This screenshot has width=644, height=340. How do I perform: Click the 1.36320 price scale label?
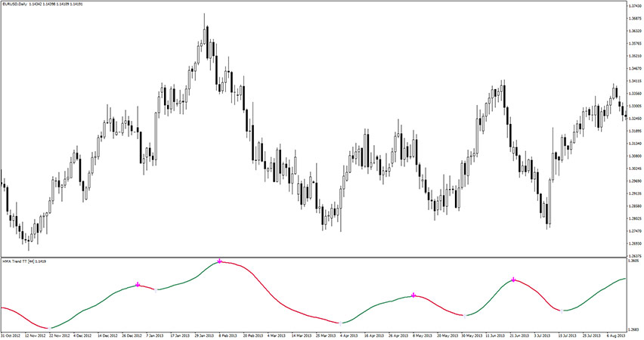click(x=636, y=31)
